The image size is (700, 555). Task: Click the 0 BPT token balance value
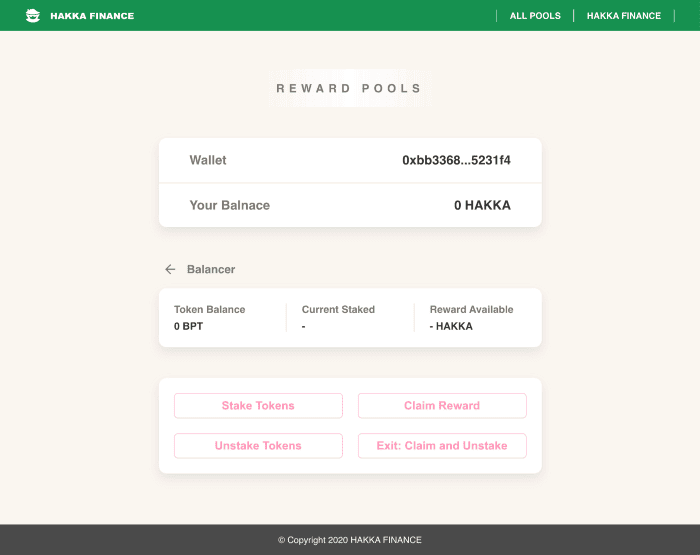click(x=188, y=326)
